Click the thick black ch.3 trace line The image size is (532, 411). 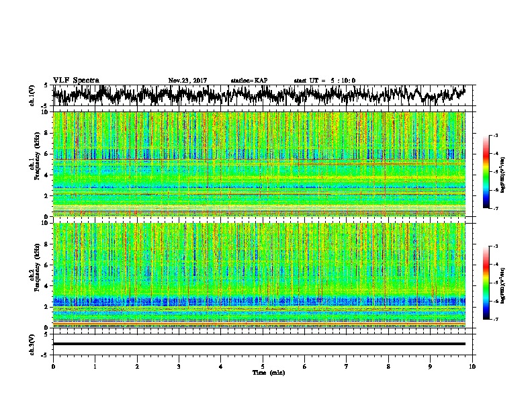point(259,344)
